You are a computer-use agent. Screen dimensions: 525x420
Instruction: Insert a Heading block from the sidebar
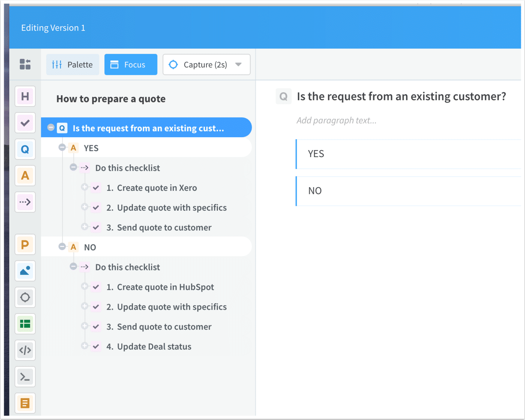(x=25, y=96)
